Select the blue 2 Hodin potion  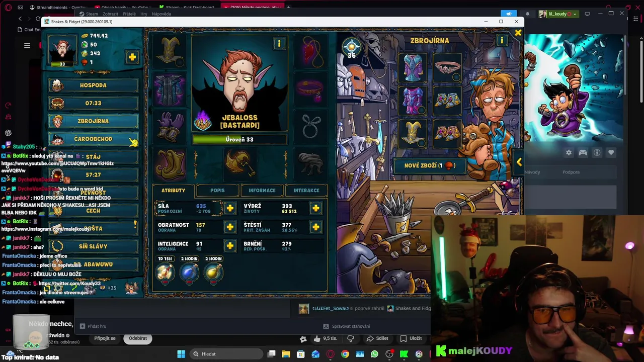pyautogui.click(x=189, y=272)
